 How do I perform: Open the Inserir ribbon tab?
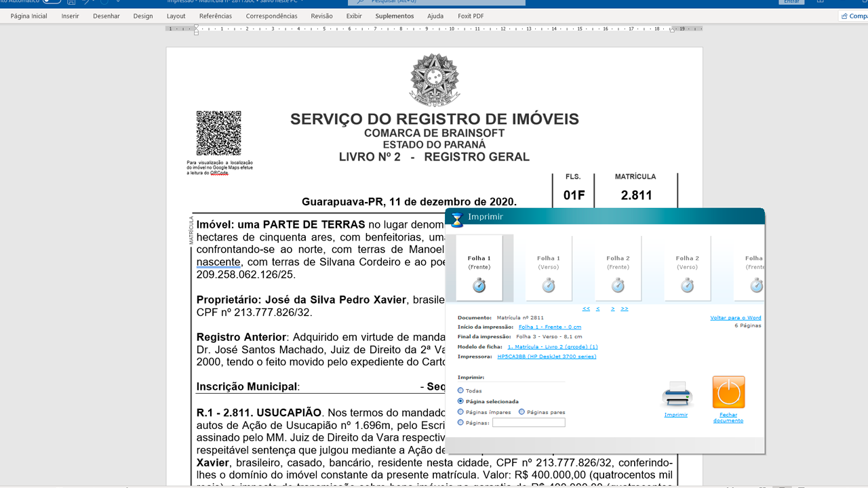pos(70,16)
